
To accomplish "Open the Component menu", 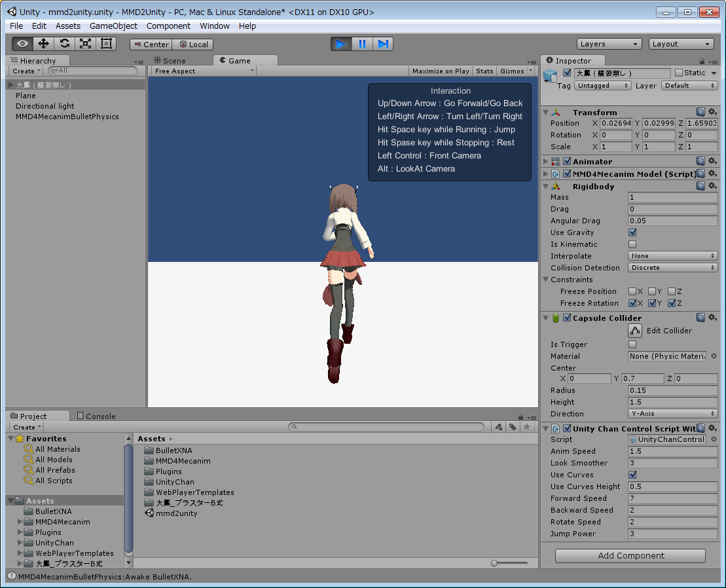I will [168, 26].
